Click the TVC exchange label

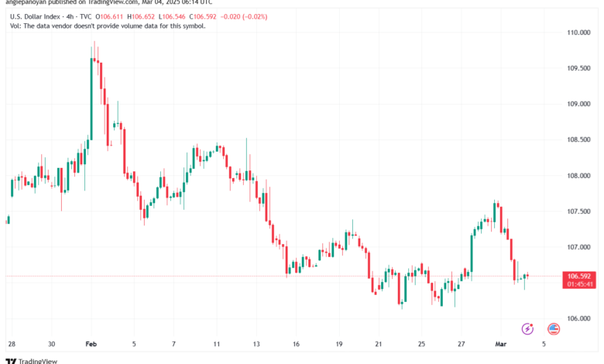coord(85,16)
